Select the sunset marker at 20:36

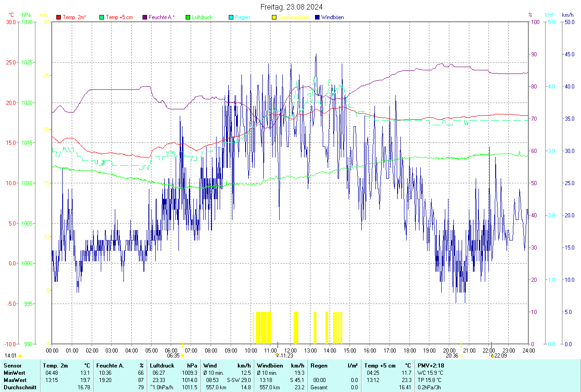tap(461, 356)
